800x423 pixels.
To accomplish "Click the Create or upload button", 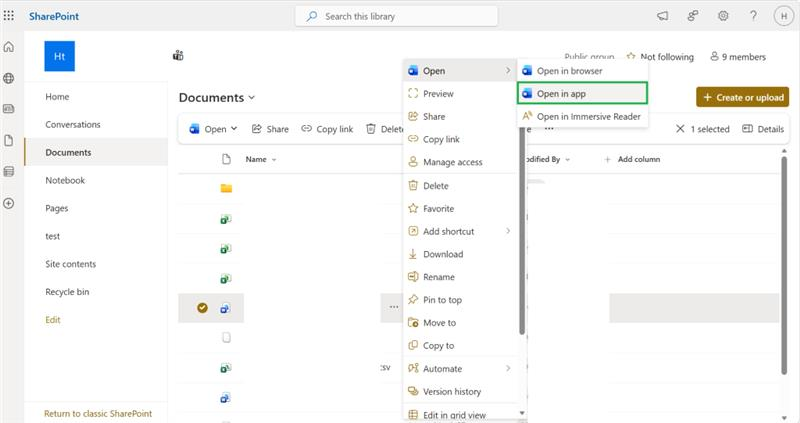I will (x=743, y=97).
